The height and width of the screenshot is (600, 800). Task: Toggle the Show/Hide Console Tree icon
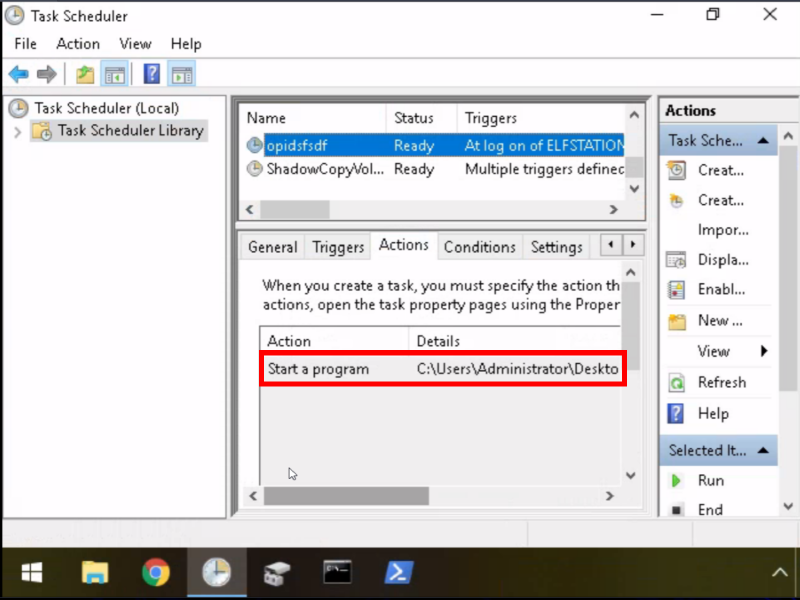pos(115,74)
